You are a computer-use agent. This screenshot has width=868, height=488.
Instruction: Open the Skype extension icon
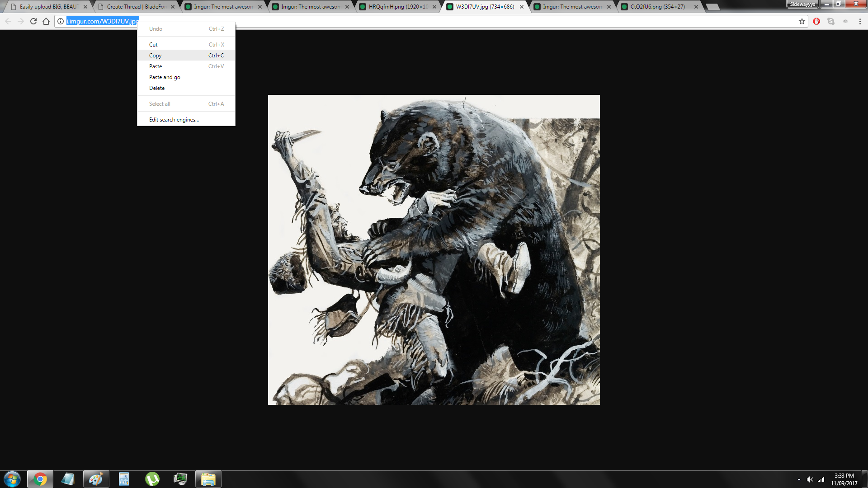pyautogui.click(x=831, y=21)
